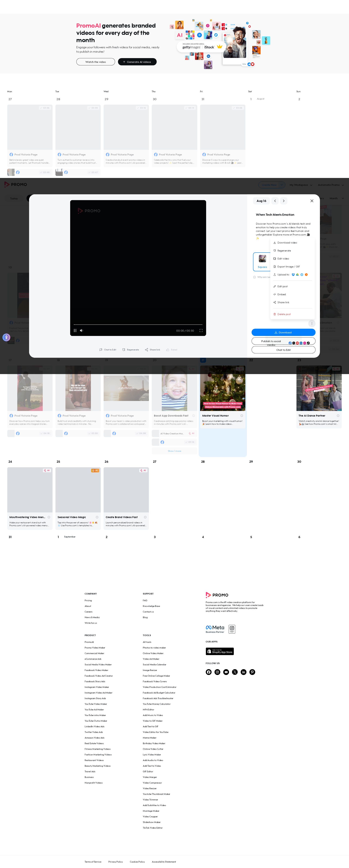This screenshot has width=349, height=868.
Task: Open the Pinterest footer social icon
Action: (x=252, y=672)
